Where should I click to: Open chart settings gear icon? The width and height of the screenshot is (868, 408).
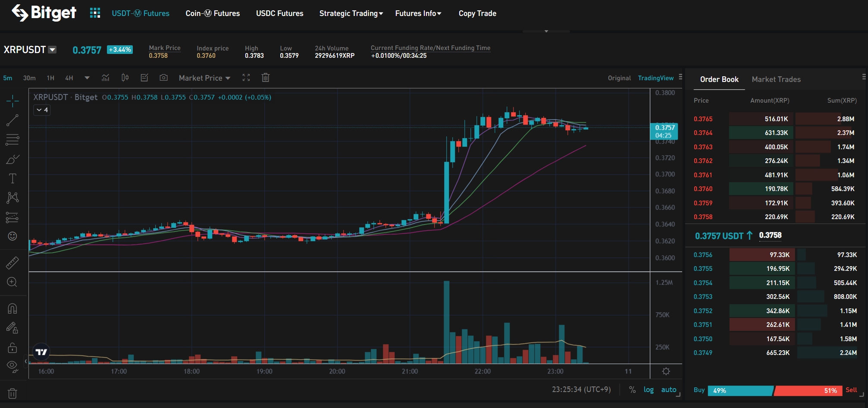(666, 371)
